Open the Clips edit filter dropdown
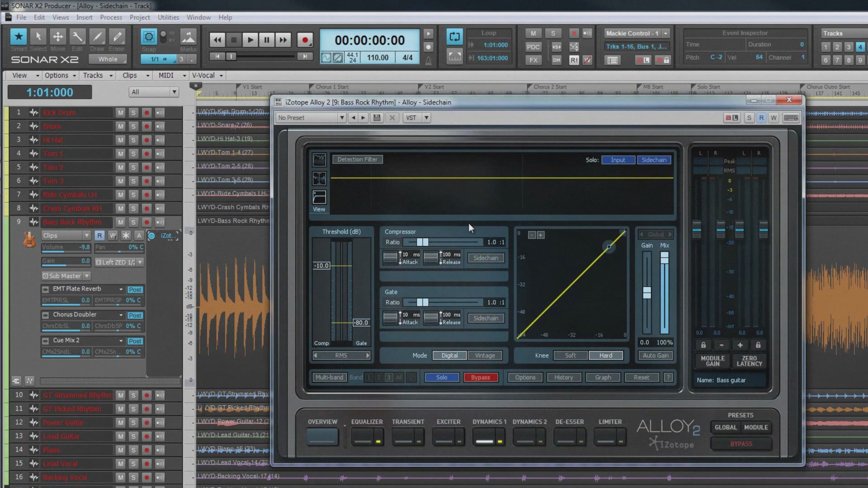The width and height of the screenshot is (868, 488). 66,235
